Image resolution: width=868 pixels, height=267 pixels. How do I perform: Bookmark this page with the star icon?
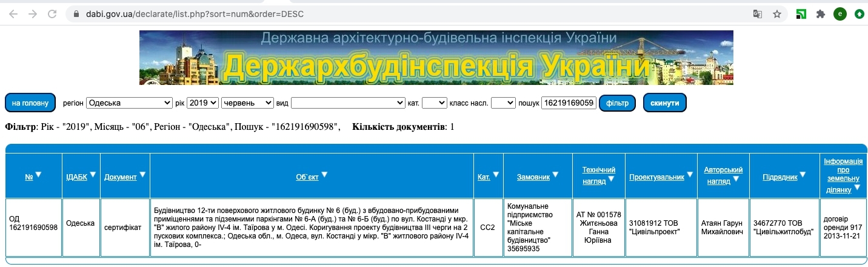776,13
